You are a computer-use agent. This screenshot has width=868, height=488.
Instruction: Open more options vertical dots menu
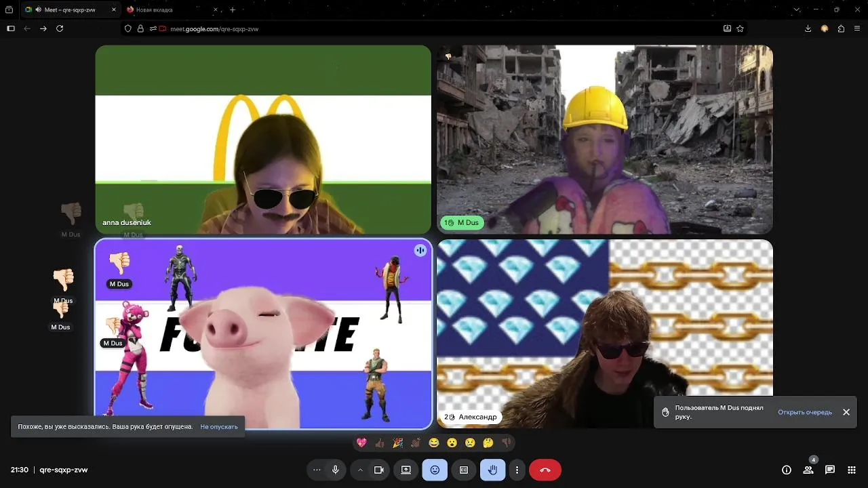pos(517,470)
